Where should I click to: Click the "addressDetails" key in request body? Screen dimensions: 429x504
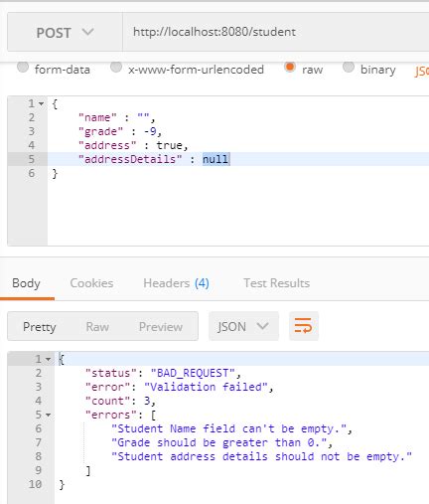130,159
